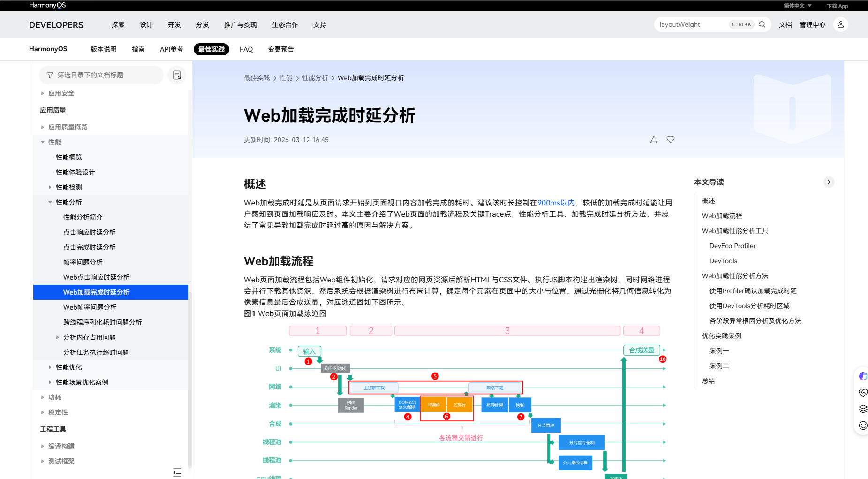
Task: Open the user profile icon
Action: tap(841, 24)
